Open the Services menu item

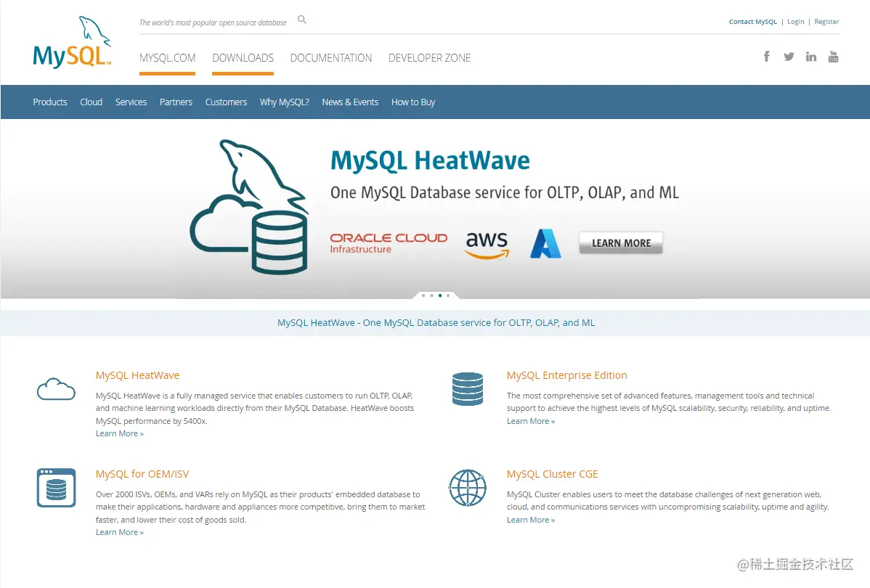point(131,102)
